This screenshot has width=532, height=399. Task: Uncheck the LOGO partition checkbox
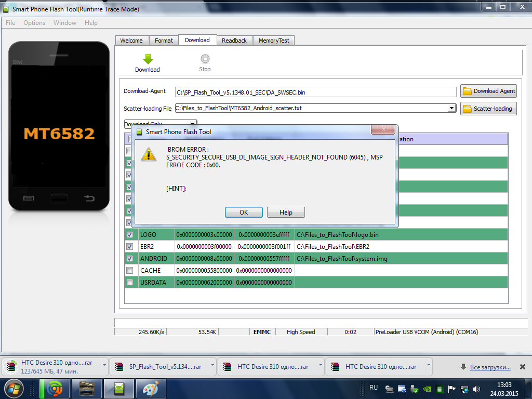pyautogui.click(x=129, y=235)
